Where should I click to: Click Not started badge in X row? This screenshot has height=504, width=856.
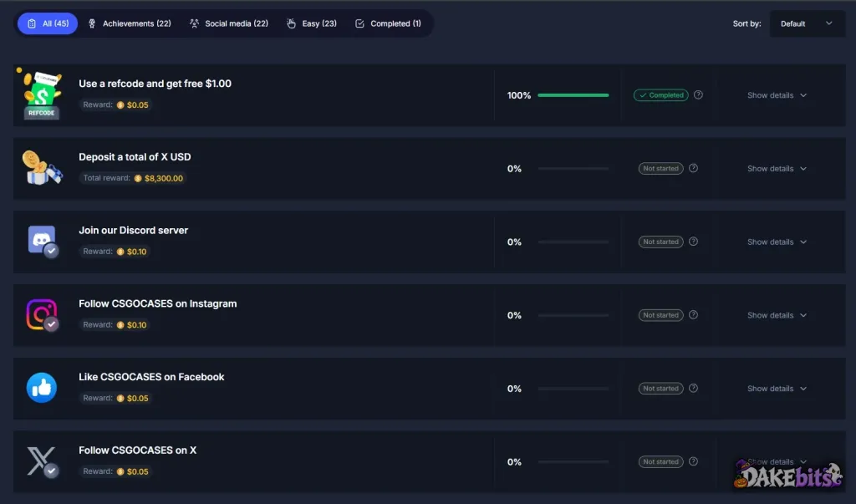(x=660, y=461)
